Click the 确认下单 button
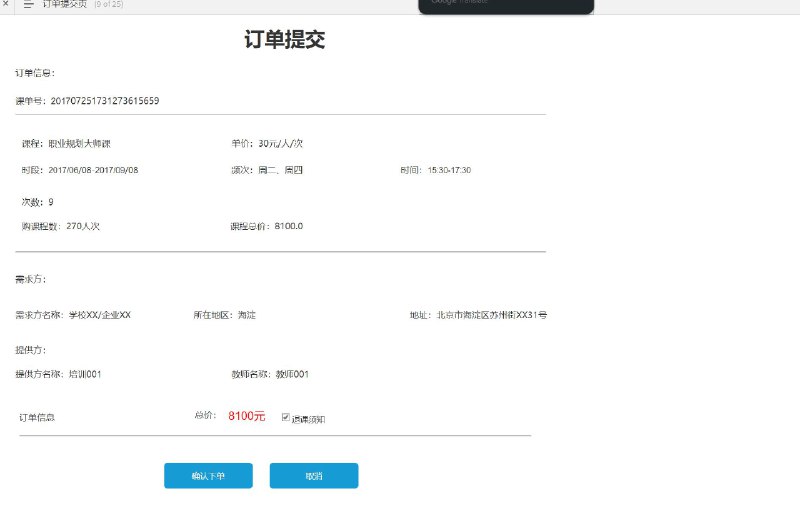The height and width of the screenshot is (526, 800). (x=208, y=475)
